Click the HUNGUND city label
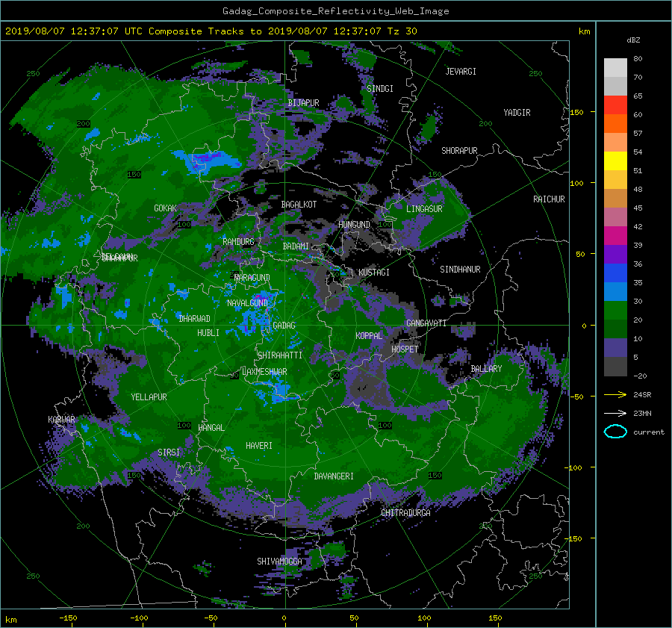Image resolution: width=672 pixels, height=628 pixels. [x=354, y=225]
